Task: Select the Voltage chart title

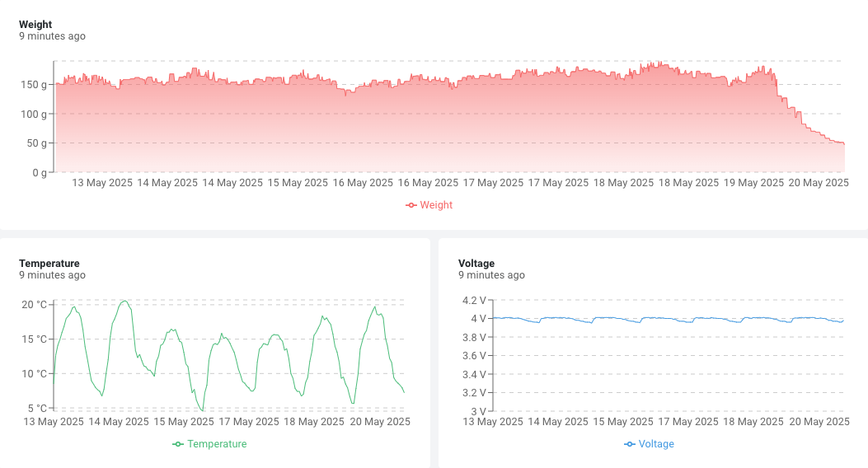Action: click(x=476, y=264)
